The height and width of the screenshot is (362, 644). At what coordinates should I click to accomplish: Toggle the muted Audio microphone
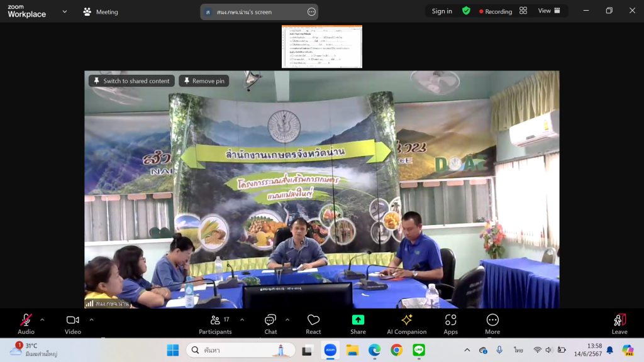(x=26, y=323)
